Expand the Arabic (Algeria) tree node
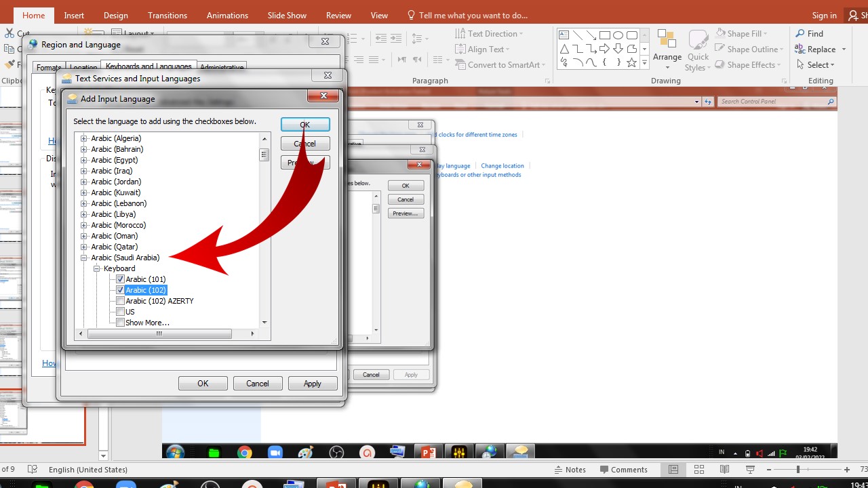The image size is (868, 488). coord(84,138)
